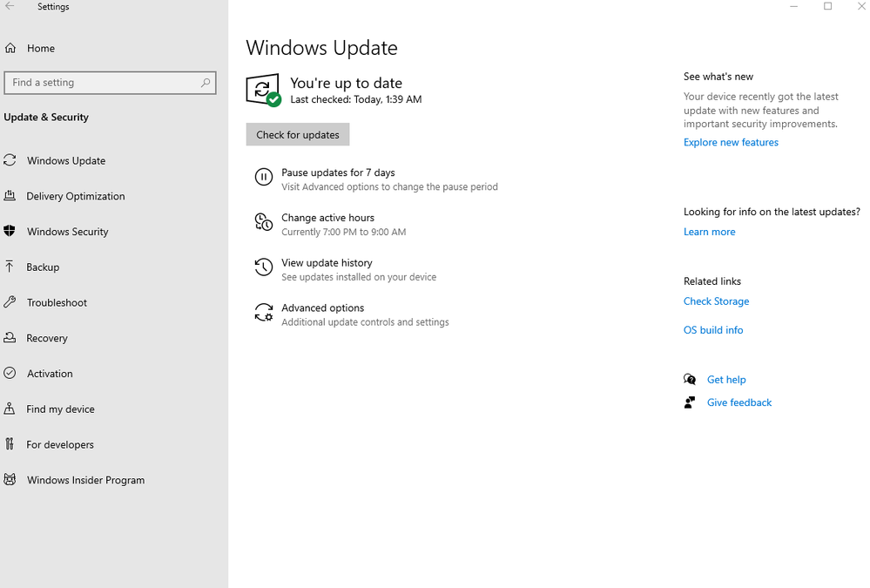
Task: Select Pause updates for 7 days
Action: [x=338, y=172]
